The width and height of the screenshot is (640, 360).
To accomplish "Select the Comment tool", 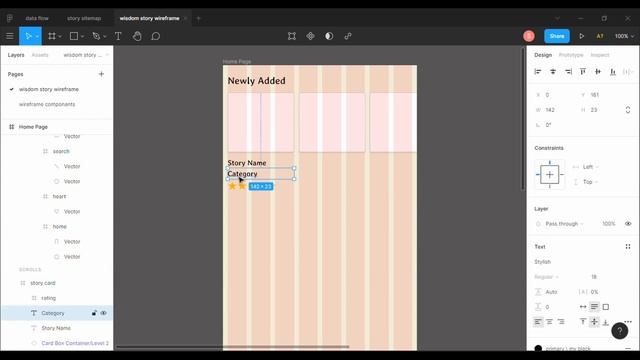I will [x=156, y=36].
